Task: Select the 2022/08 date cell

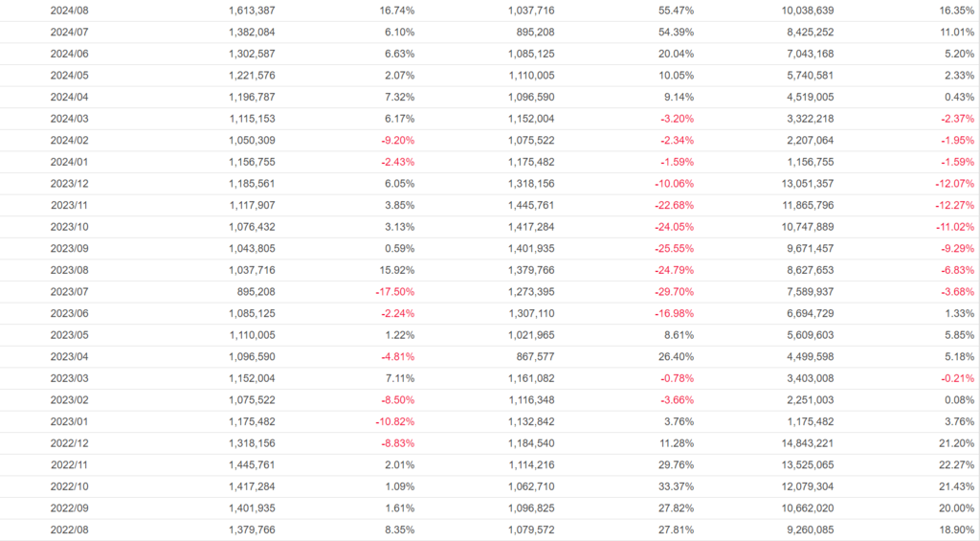Action: point(69,530)
